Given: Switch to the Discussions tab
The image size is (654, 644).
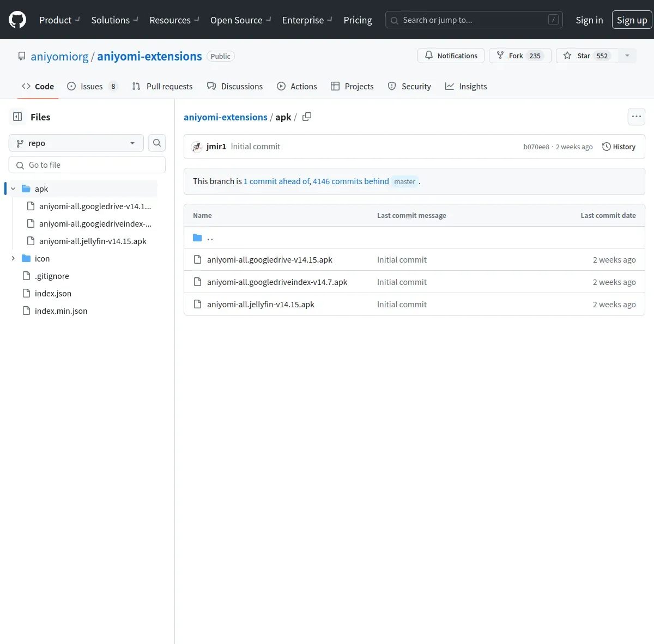Looking at the screenshot, I should [235, 86].
